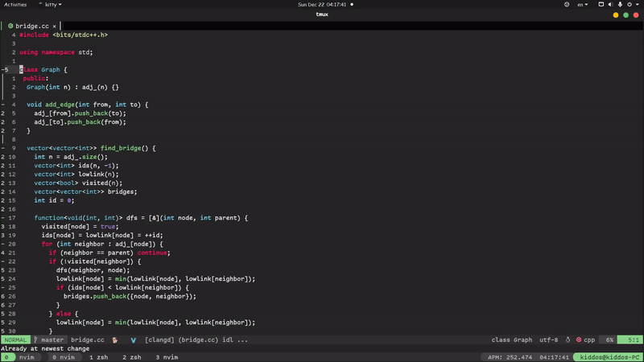Open the clock and calendar panel
Viewport: 644px width, 362px height.
[x=322, y=5]
